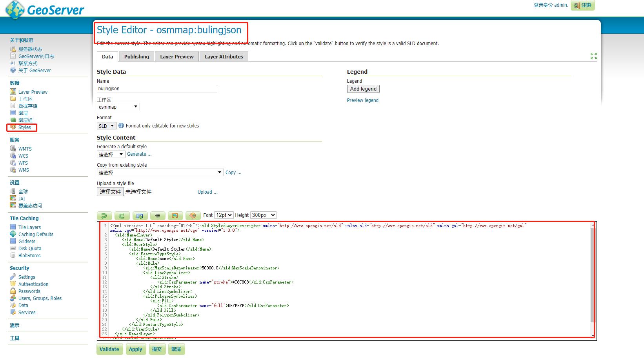Click the Authentication shield icon
This screenshot has height=360, width=644.
(x=13, y=284)
